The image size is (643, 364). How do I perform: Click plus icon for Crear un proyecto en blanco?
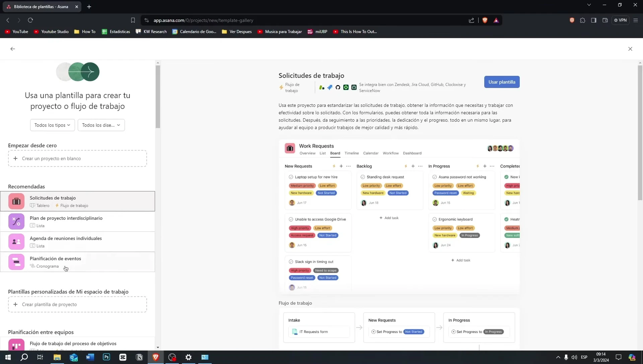coord(15,159)
